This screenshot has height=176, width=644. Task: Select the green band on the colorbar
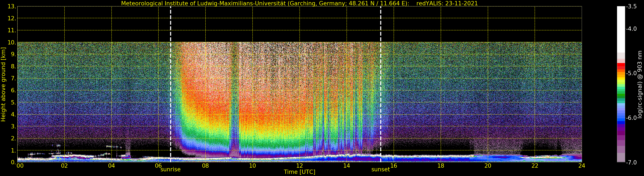click(621, 95)
